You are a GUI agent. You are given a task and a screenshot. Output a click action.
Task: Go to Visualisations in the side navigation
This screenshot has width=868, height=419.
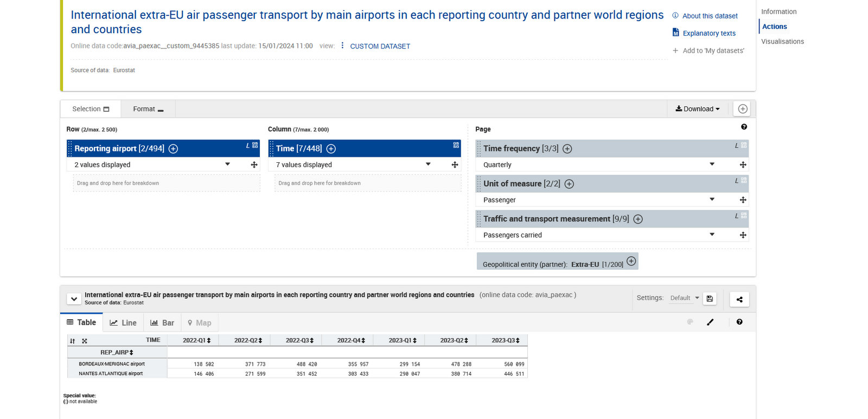point(783,41)
